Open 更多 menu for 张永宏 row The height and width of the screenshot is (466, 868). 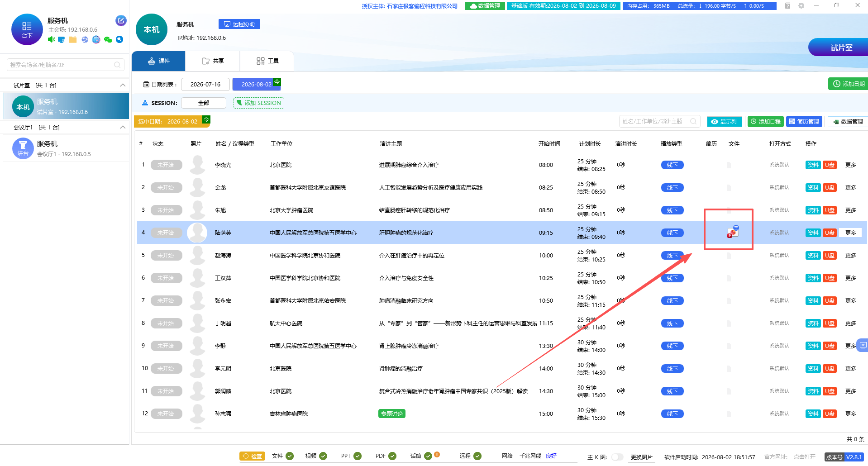851,301
